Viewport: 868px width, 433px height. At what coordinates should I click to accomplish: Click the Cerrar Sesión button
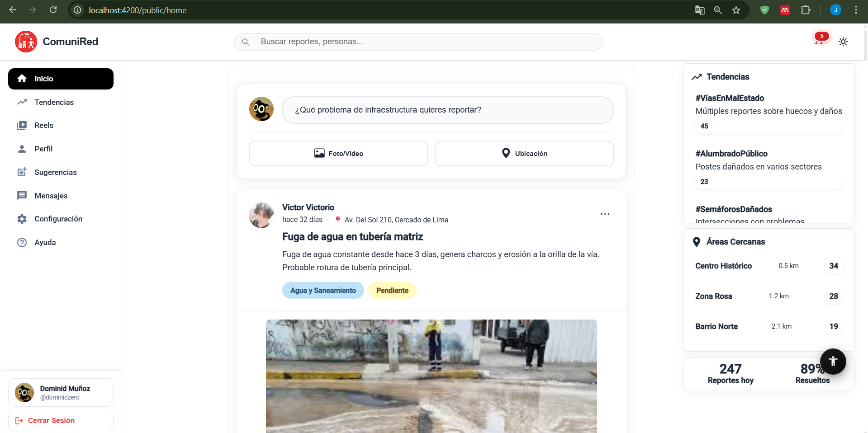point(61,421)
